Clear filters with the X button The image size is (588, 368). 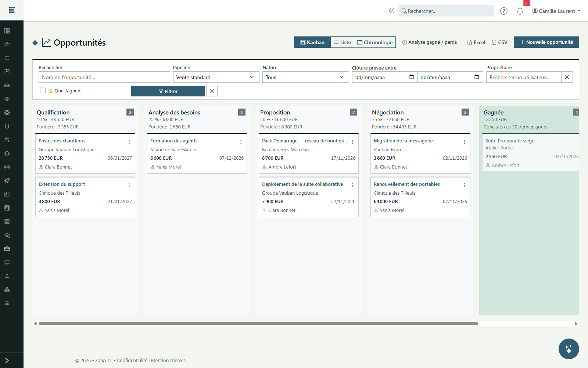coord(212,91)
